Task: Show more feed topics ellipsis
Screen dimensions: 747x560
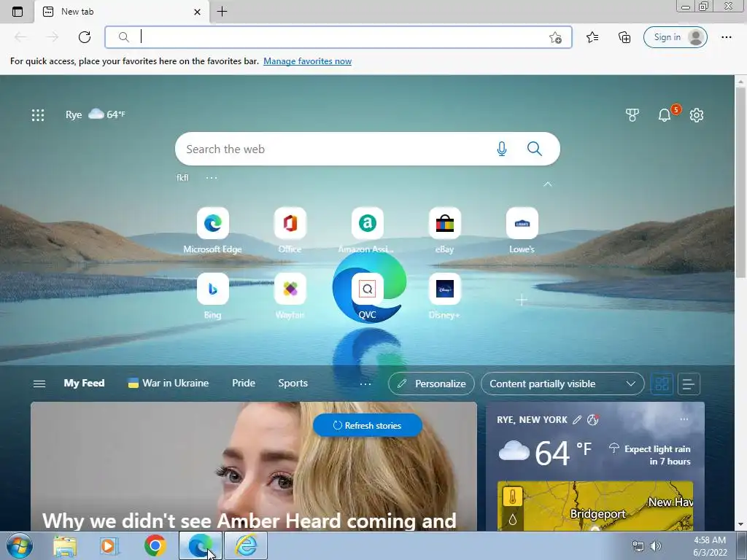Action: tap(365, 384)
